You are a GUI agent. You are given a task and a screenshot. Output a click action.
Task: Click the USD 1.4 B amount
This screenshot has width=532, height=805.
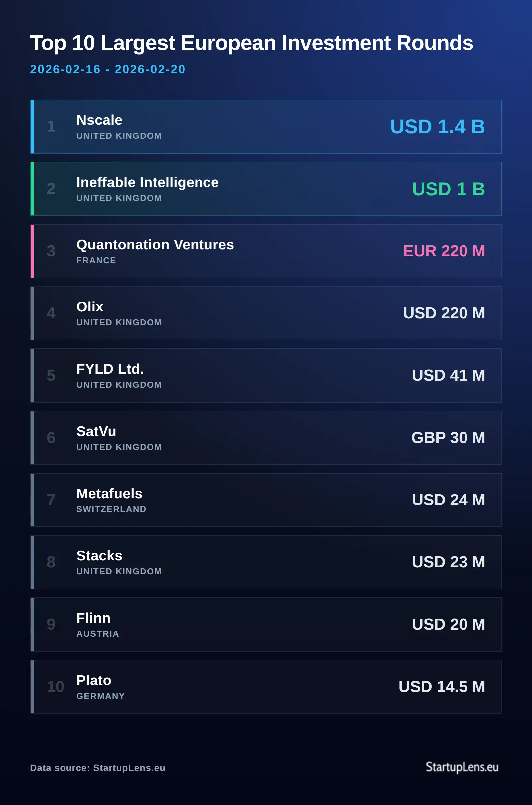(x=437, y=127)
